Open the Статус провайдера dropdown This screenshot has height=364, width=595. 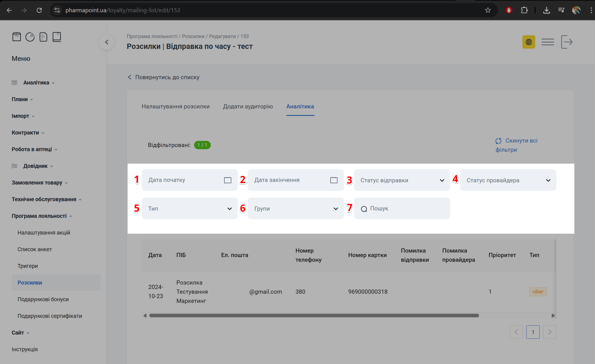point(508,180)
